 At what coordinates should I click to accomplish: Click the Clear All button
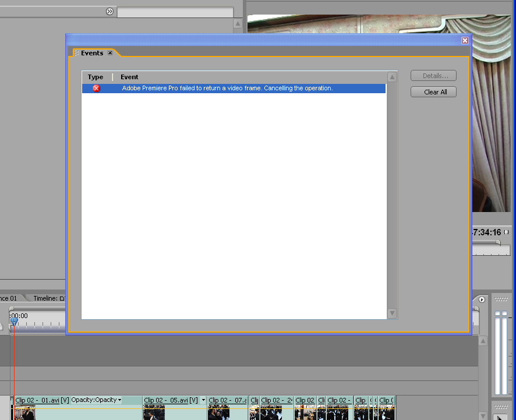(433, 92)
